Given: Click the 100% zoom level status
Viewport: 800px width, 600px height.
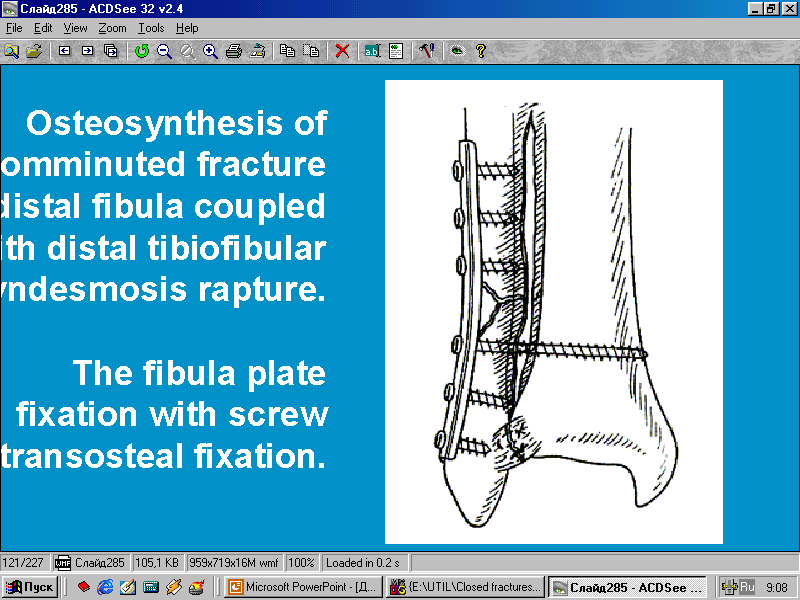Looking at the screenshot, I should [x=301, y=563].
